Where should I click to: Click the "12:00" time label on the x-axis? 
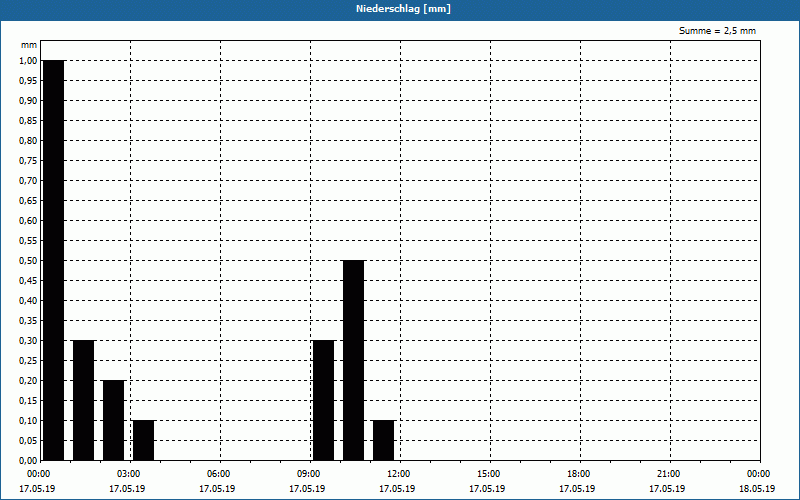click(x=397, y=474)
